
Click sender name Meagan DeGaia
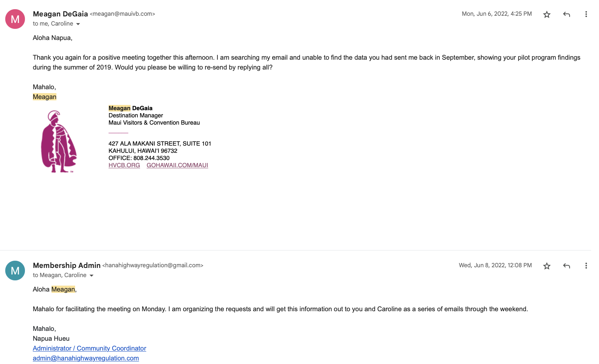pos(60,14)
